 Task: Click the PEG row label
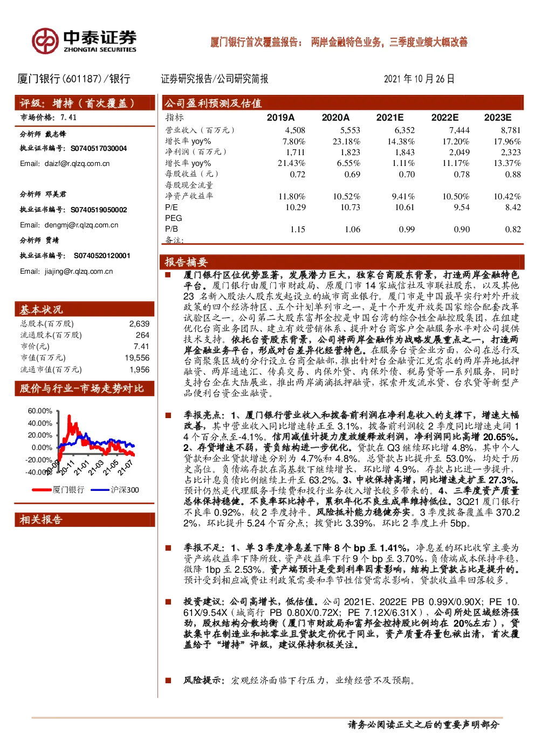[174, 218]
